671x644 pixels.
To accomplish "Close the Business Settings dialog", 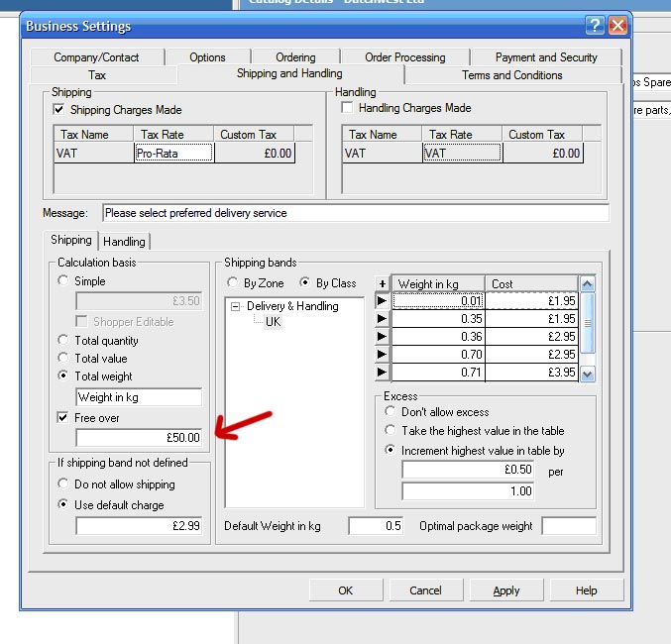I will [x=617, y=26].
